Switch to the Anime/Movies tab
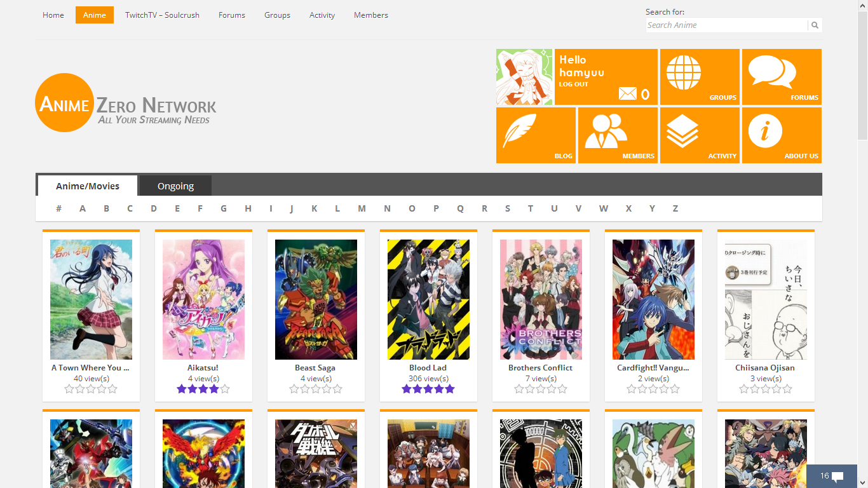 pyautogui.click(x=88, y=186)
